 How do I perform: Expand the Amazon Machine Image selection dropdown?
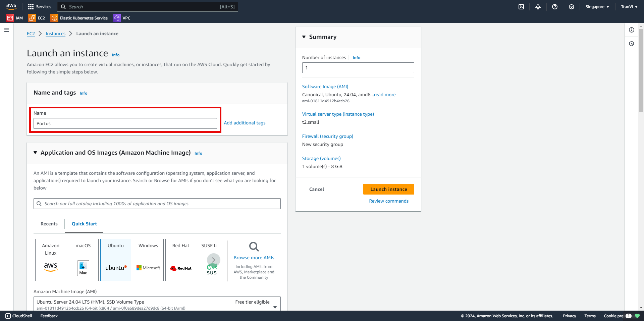(275, 307)
